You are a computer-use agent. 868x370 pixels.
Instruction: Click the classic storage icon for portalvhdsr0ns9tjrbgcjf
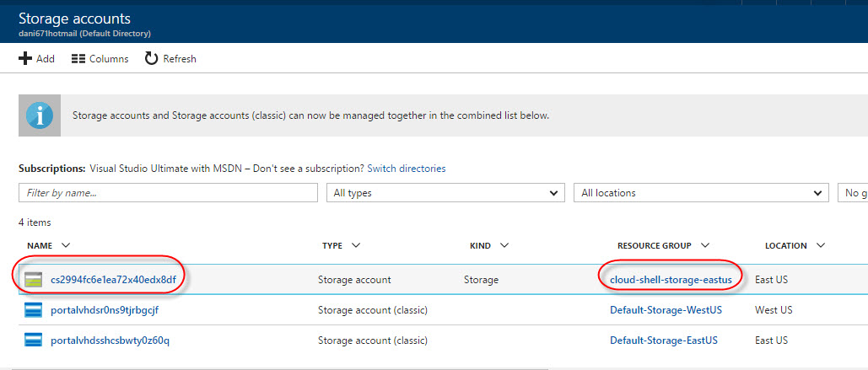coord(32,309)
